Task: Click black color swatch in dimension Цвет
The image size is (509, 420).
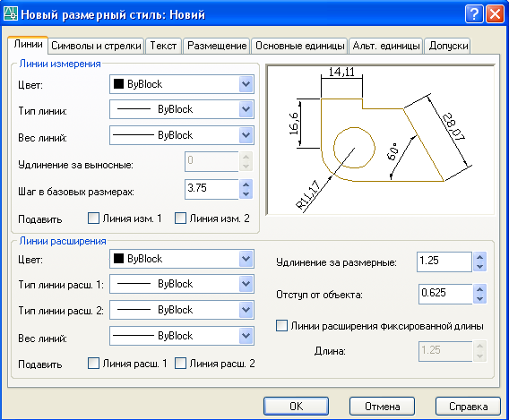Action: coord(118,84)
